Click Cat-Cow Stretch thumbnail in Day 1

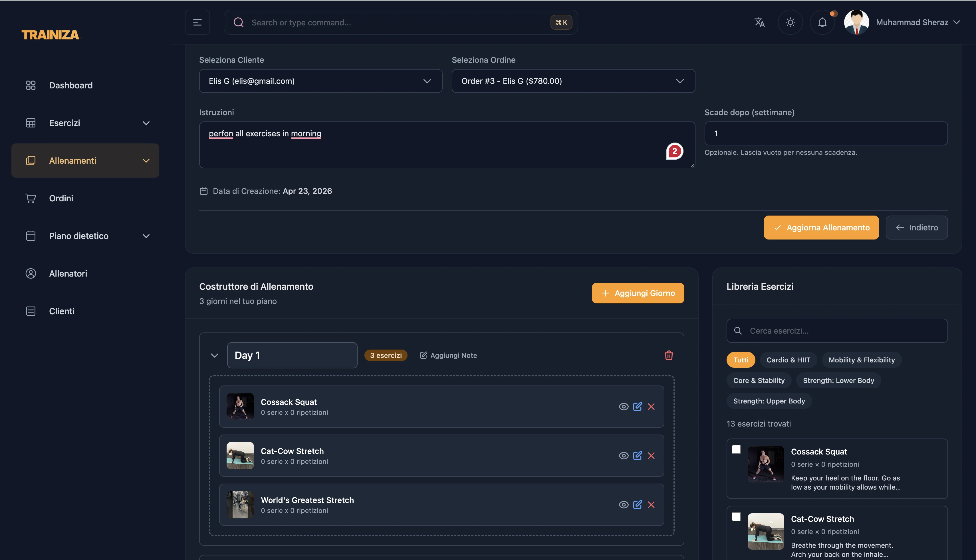click(240, 456)
